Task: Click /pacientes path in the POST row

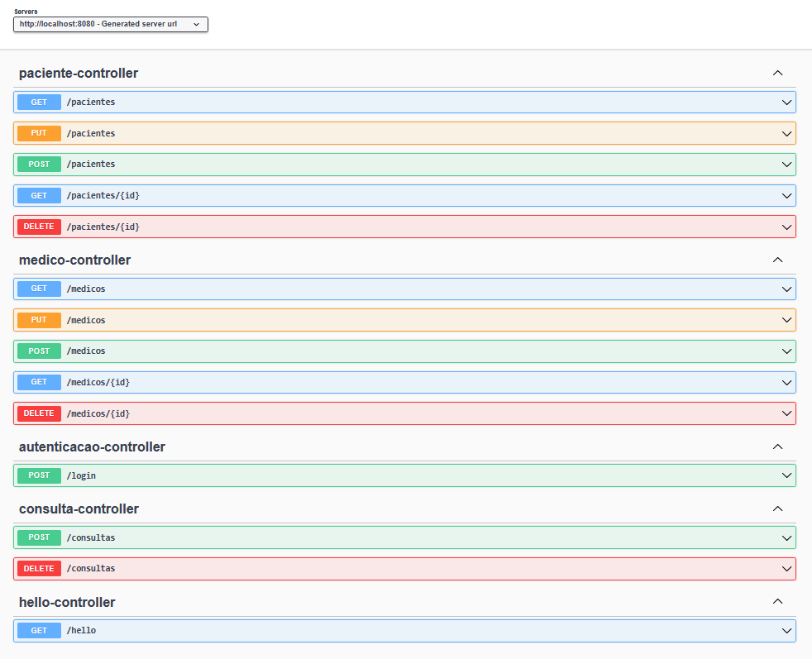Action: click(x=91, y=164)
